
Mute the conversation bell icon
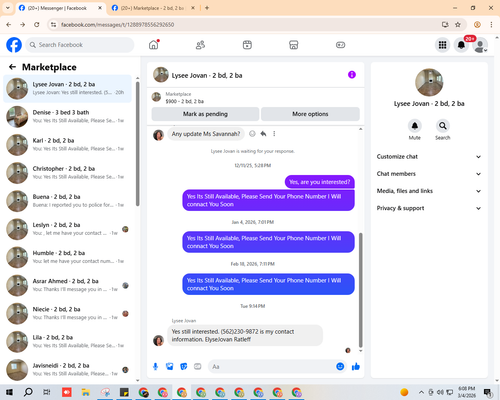tap(415, 126)
